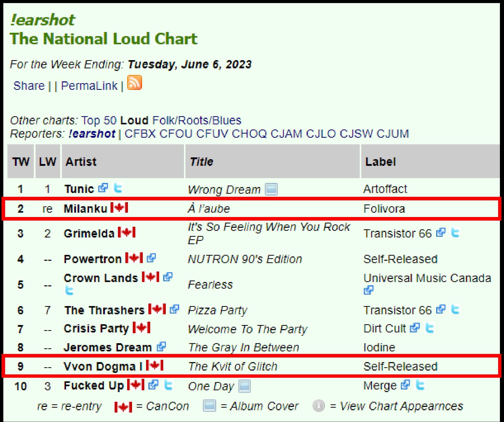Select the CJSW reporter station
The width and height of the screenshot is (504, 422).
356,134
